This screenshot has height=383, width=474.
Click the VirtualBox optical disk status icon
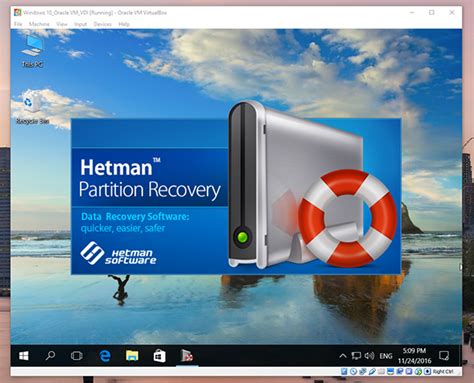point(353,371)
